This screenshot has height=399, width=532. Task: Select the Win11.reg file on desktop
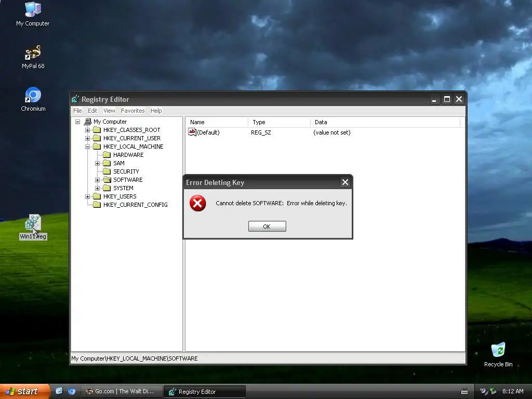click(33, 227)
